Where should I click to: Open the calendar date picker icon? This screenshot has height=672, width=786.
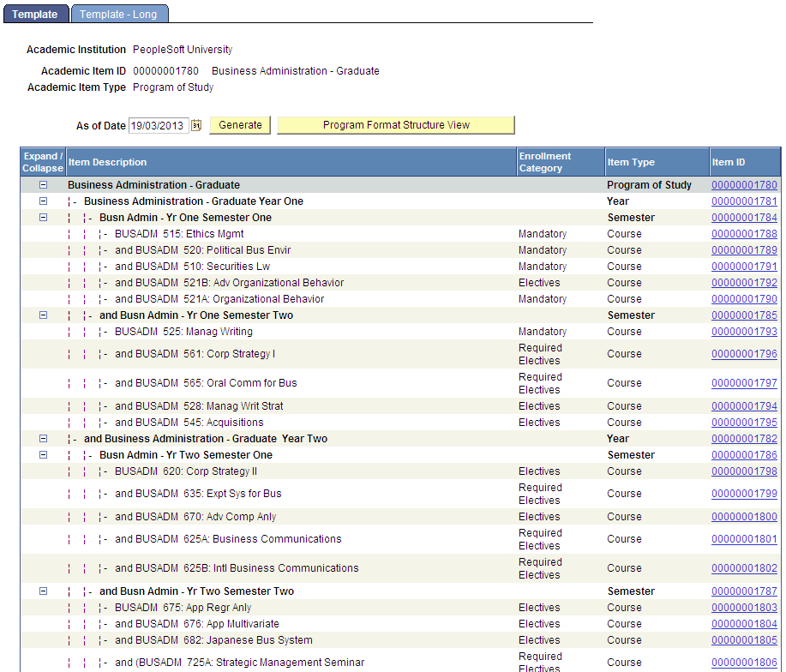195,124
